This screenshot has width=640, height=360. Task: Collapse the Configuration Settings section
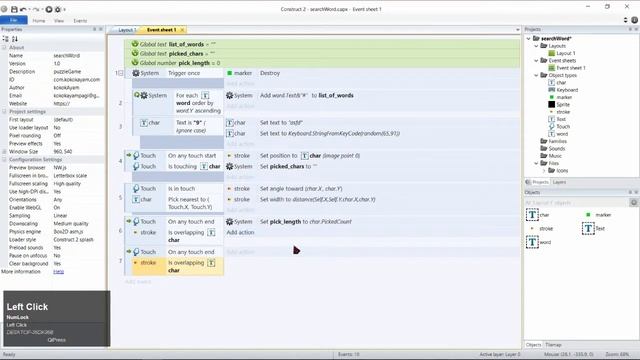(x=4, y=160)
